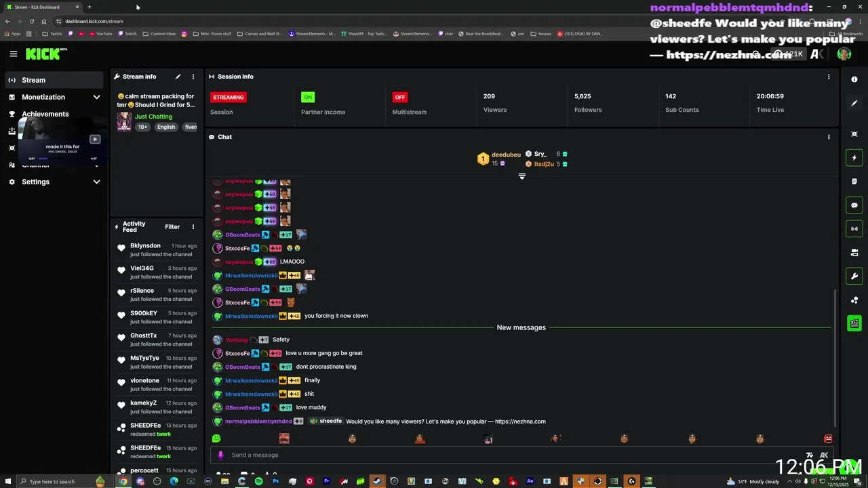Screen dimensions: 868x488
Task: Open Steam from the taskbar
Action: click(377, 481)
